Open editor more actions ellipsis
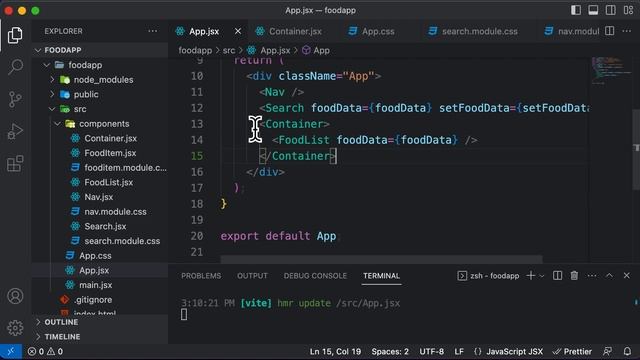This screenshot has width=640, height=360. 627,31
